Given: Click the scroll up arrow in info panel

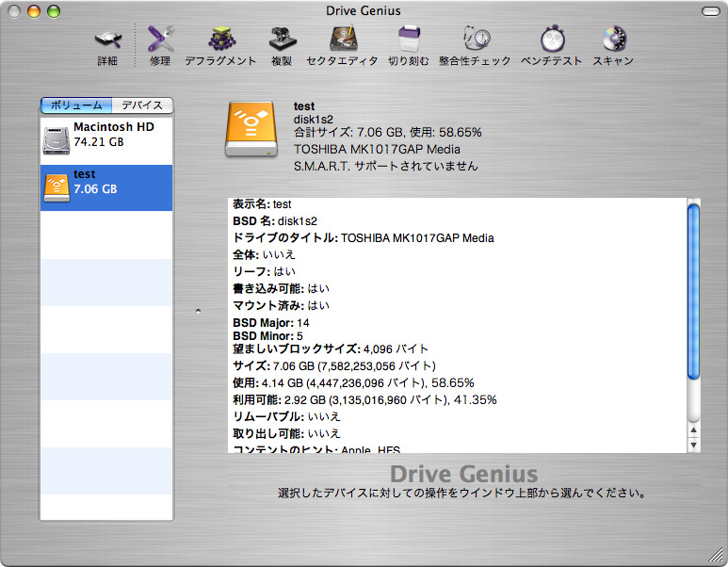Looking at the screenshot, I should pos(693,430).
